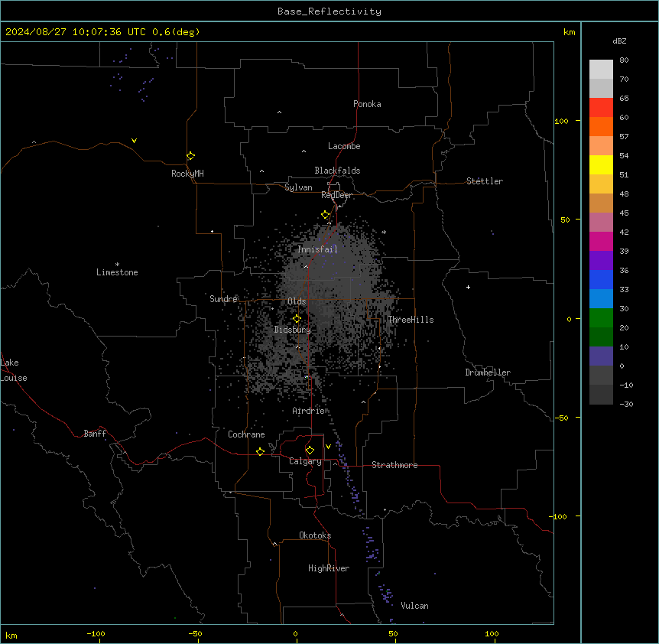Click the Sylvan label
This screenshot has height=644, width=659.
pos(298,187)
